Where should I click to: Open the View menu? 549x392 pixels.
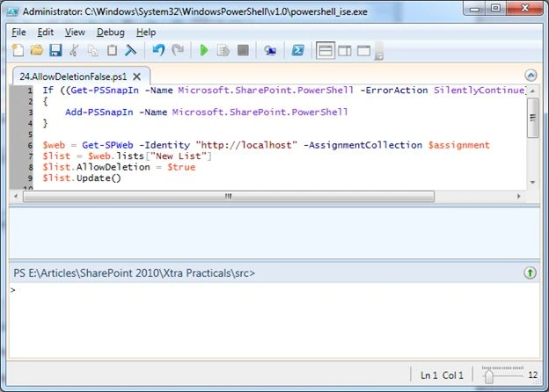[75, 33]
